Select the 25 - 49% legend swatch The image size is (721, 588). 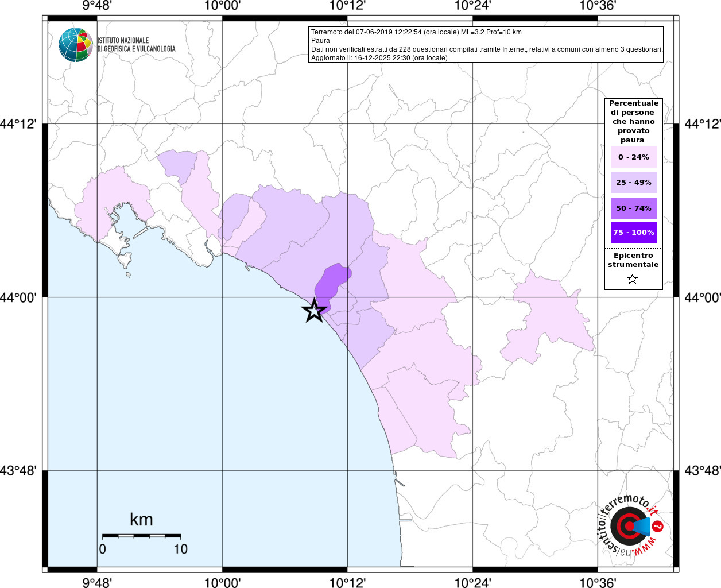pos(634,182)
